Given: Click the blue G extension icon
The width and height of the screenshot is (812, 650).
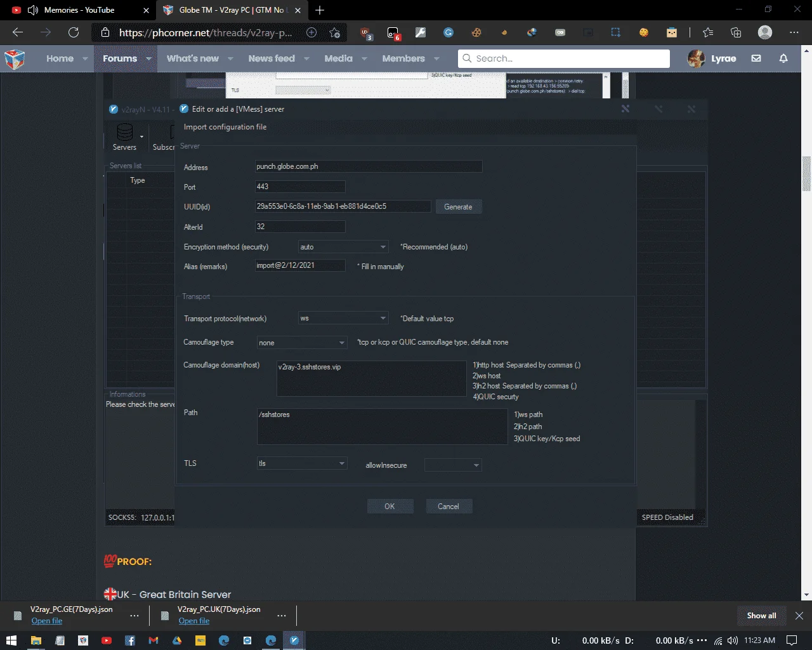Looking at the screenshot, I should [449, 32].
